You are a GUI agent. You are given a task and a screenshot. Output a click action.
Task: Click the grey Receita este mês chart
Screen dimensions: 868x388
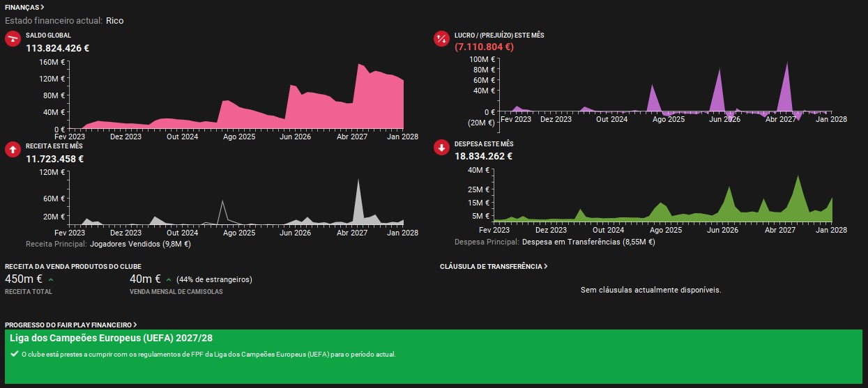pyautogui.click(x=237, y=200)
